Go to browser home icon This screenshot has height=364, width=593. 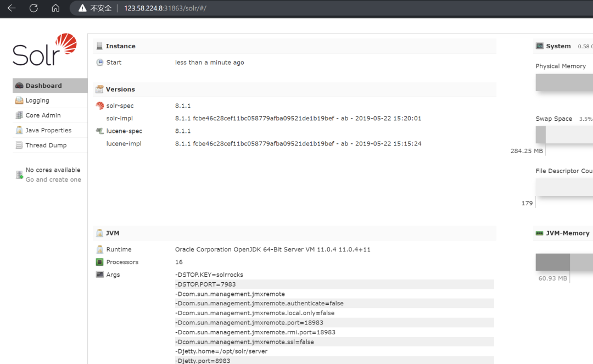(55, 8)
